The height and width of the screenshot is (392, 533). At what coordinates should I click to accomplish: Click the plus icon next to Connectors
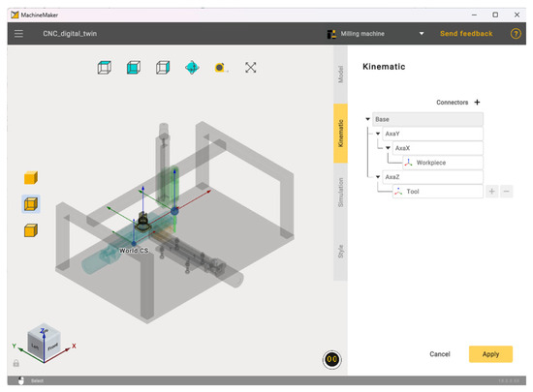[477, 103]
